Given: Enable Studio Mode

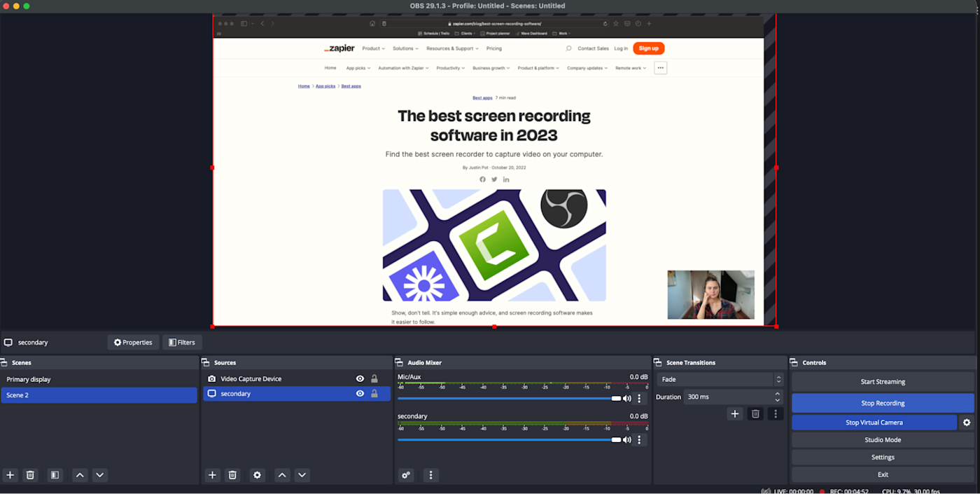Looking at the screenshot, I should point(883,440).
